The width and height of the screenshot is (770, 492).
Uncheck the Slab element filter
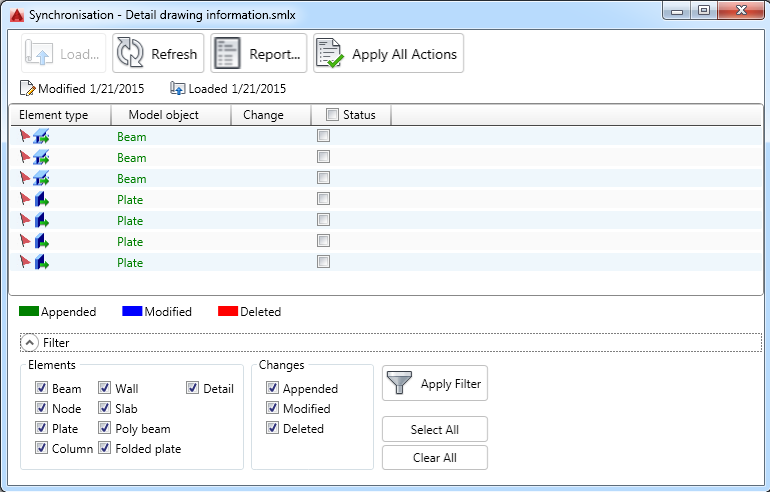104,408
